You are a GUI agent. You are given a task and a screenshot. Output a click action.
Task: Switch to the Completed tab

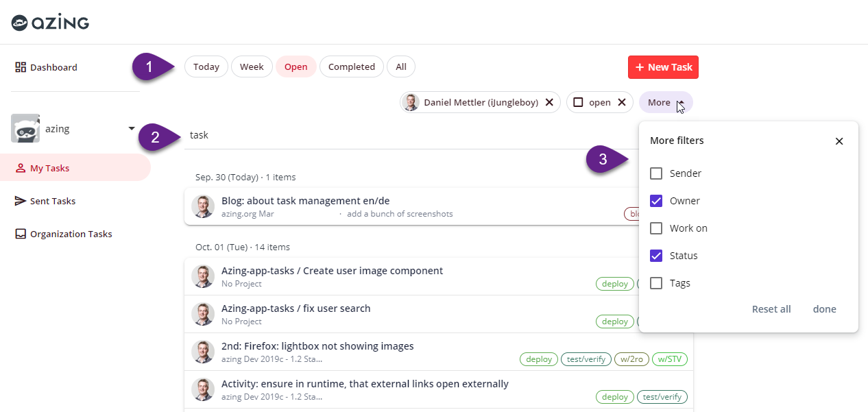pos(351,66)
